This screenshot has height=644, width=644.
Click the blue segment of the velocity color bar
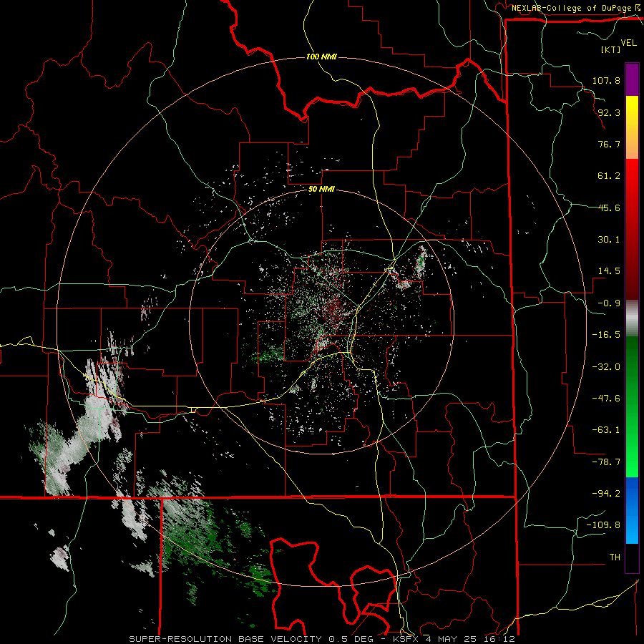click(x=632, y=510)
